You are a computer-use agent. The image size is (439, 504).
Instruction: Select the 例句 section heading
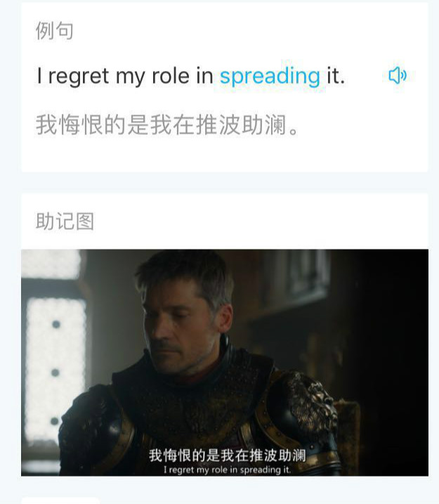coord(55,31)
